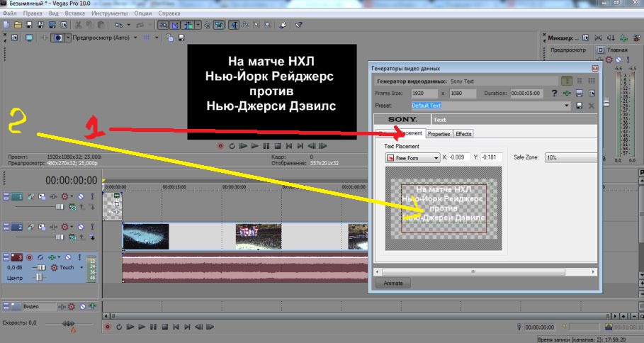Open the Auto Ripple mode dropdown arrow
The height and width of the screenshot is (343, 644).
[x=198, y=25]
